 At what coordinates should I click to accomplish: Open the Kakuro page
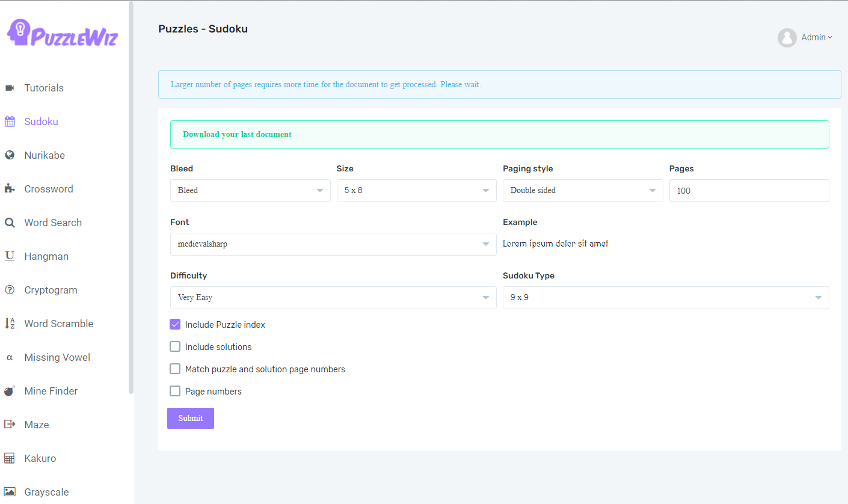40,458
